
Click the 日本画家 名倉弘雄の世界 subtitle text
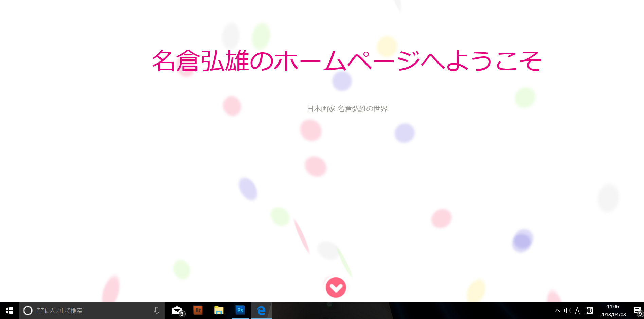(x=347, y=109)
